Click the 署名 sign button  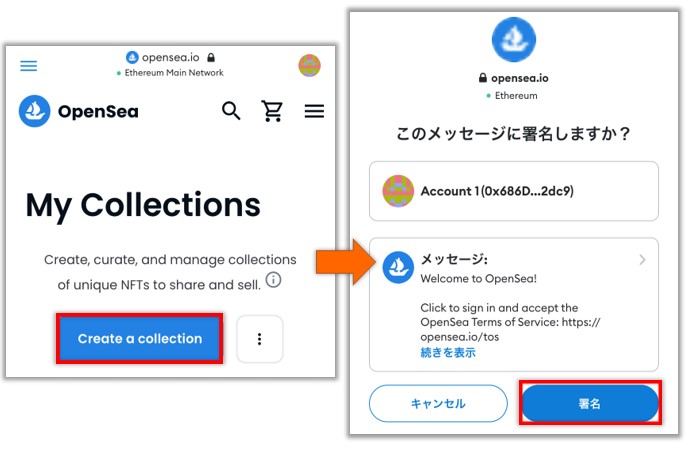590,403
